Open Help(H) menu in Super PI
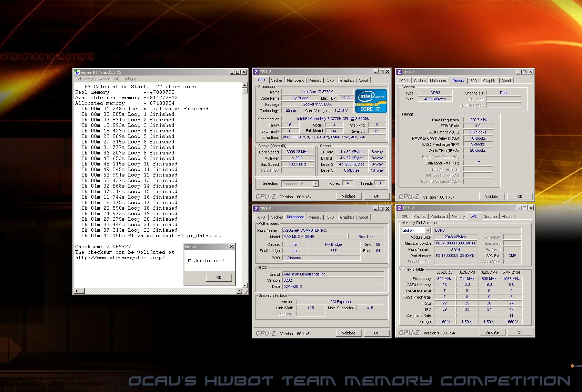Image resolution: width=582 pixels, height=392 pixels. (x=130, y=79)
